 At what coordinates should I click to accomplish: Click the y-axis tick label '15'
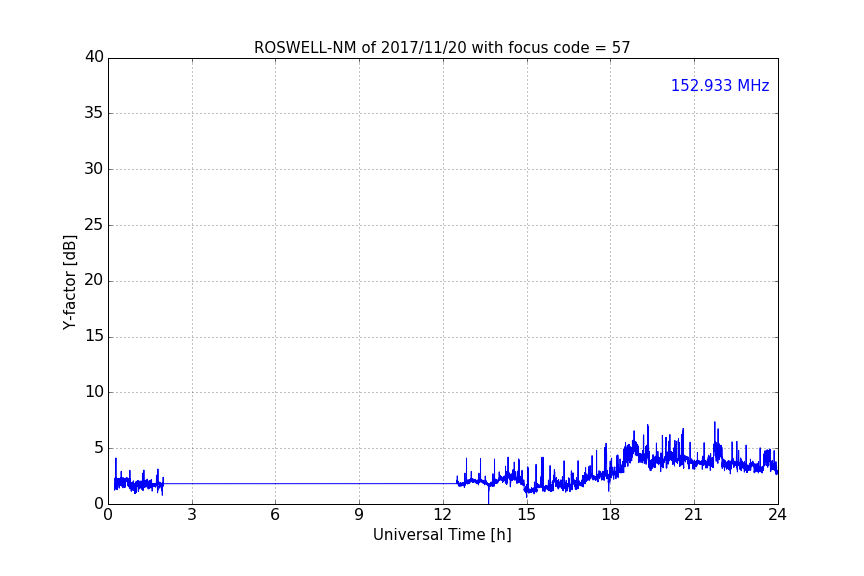click(x=94, y=336)
